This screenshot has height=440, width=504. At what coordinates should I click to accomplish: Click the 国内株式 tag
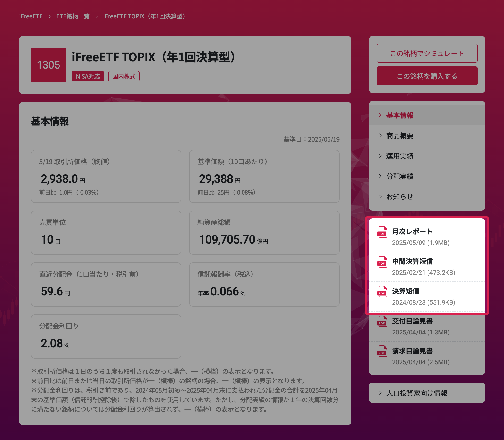point(124,76)
